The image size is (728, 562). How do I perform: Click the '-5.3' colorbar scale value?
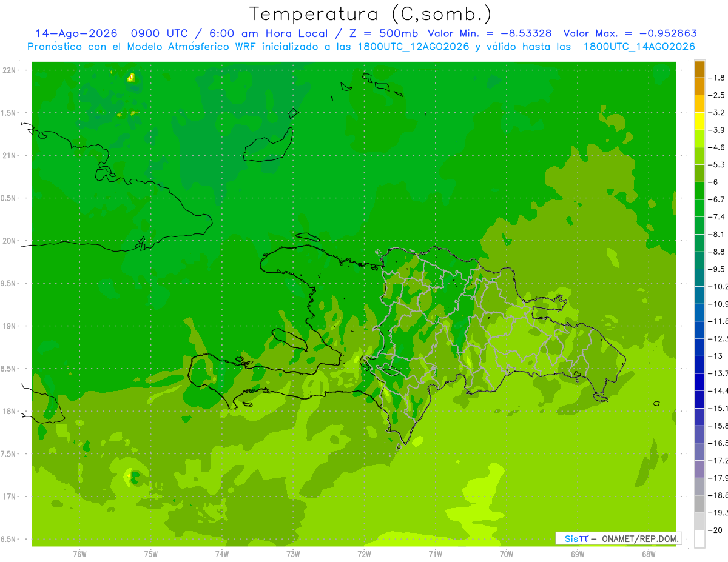point(717,165)
